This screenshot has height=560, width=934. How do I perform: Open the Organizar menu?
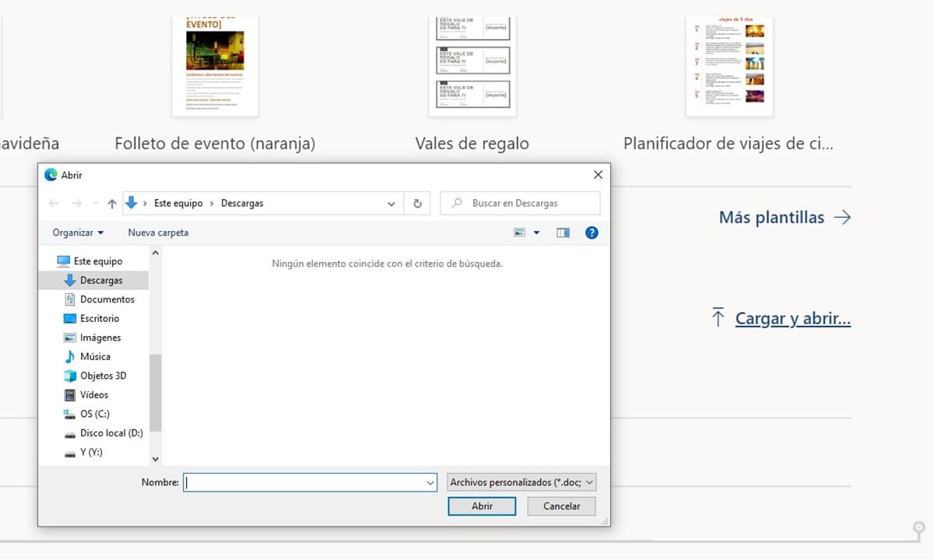78,233
